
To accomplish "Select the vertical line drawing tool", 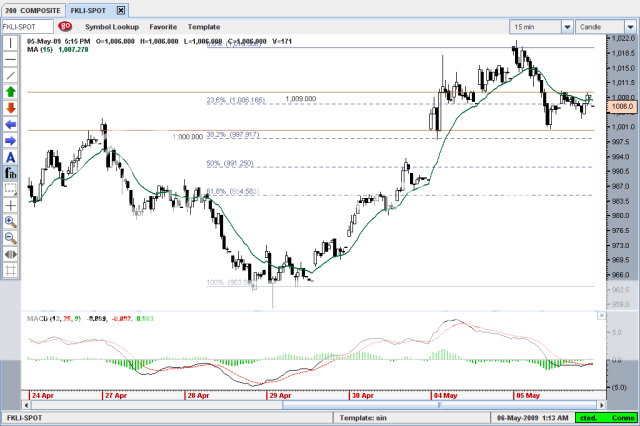I will pyautogui.click(x=10, y=43).
